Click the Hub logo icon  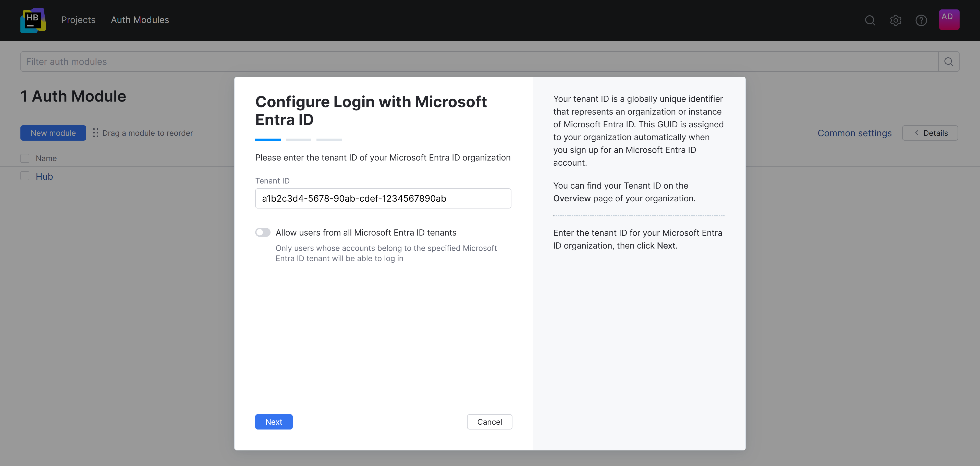(x=33, y=20)
